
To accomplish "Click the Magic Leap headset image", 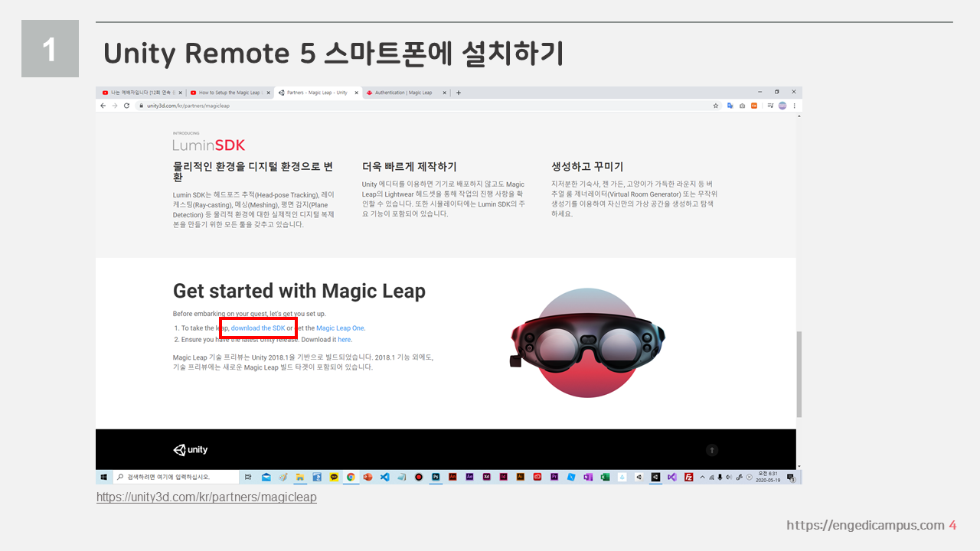I will coord(588,343).
